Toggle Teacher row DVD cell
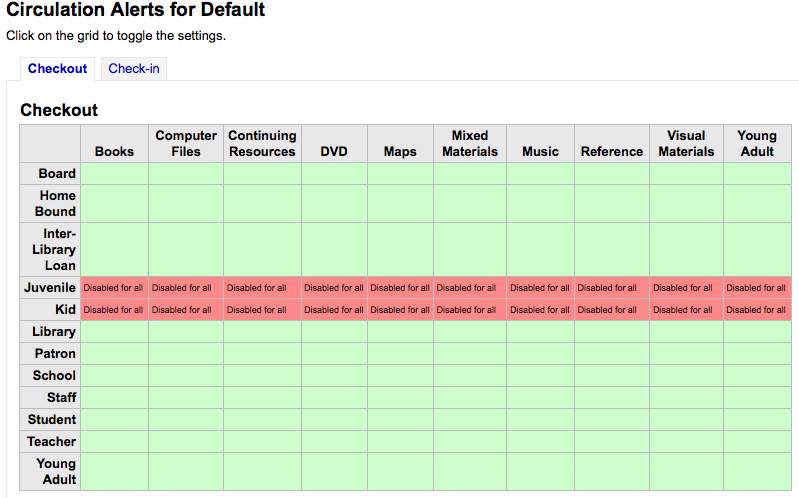Image resolution: width=799 pixels, height=498 pixels. point(334,442)
